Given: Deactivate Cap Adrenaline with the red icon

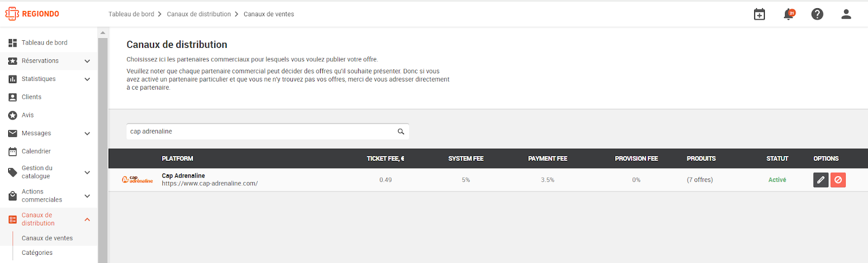Looking at the screenshot, I should click(838, 180).
